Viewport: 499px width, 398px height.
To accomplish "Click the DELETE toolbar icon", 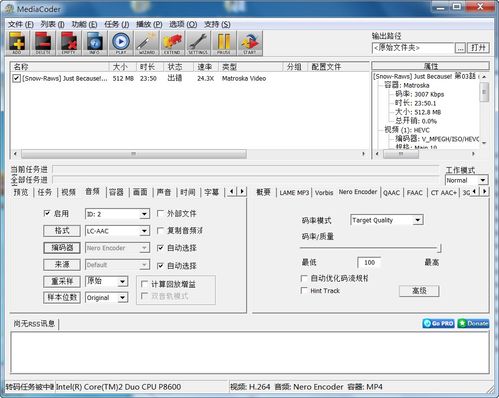I will click(x=43, y=43).
